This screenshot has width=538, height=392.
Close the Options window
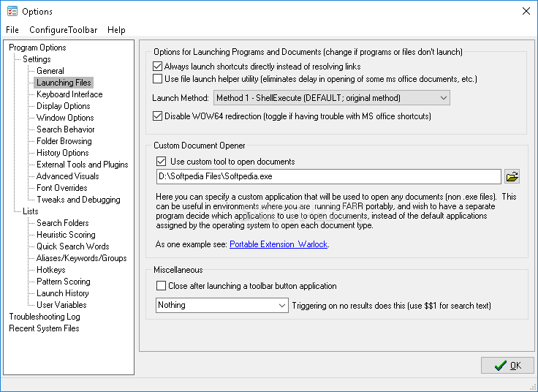point(526,11)
